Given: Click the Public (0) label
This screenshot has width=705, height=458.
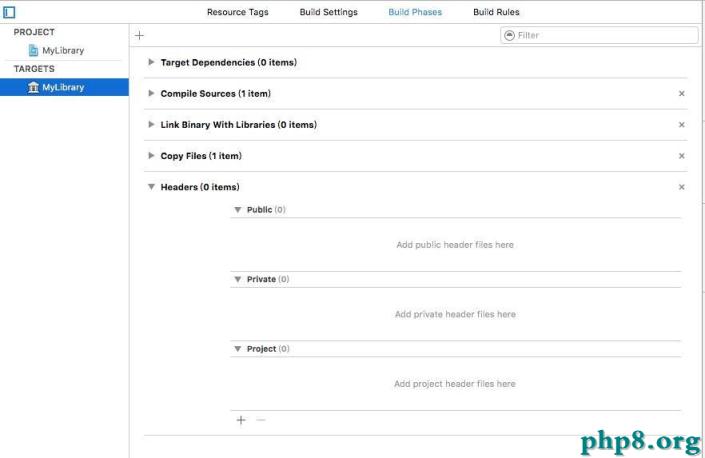Looking at the screenshot, I should pyautogui.click(x=266, y=210).
